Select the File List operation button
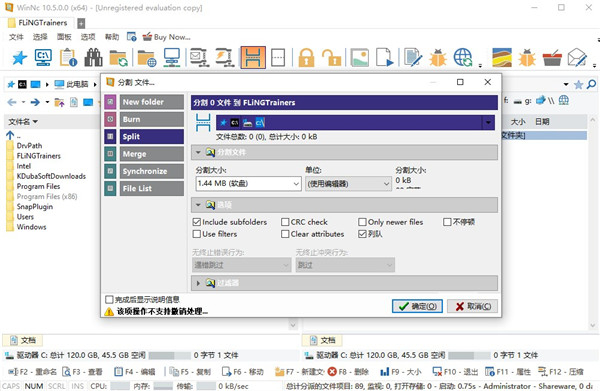600x391 pixels. tap(152, 188)
